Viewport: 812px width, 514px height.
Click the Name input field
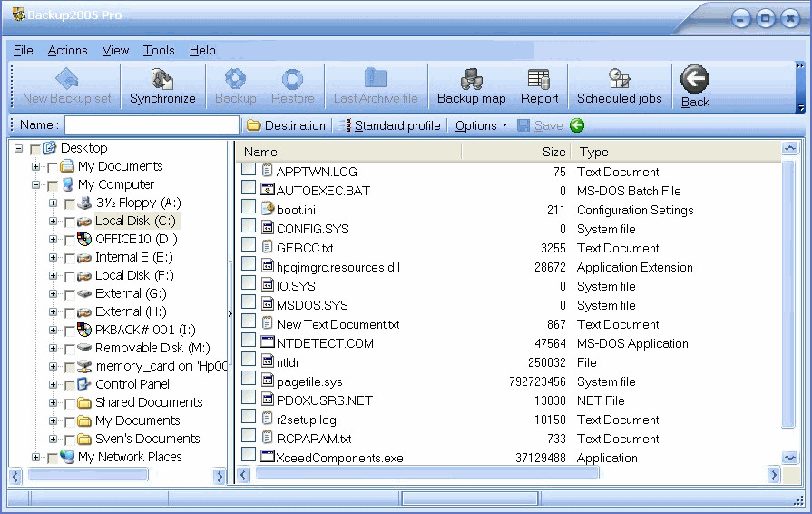click(x=152, y=125)
